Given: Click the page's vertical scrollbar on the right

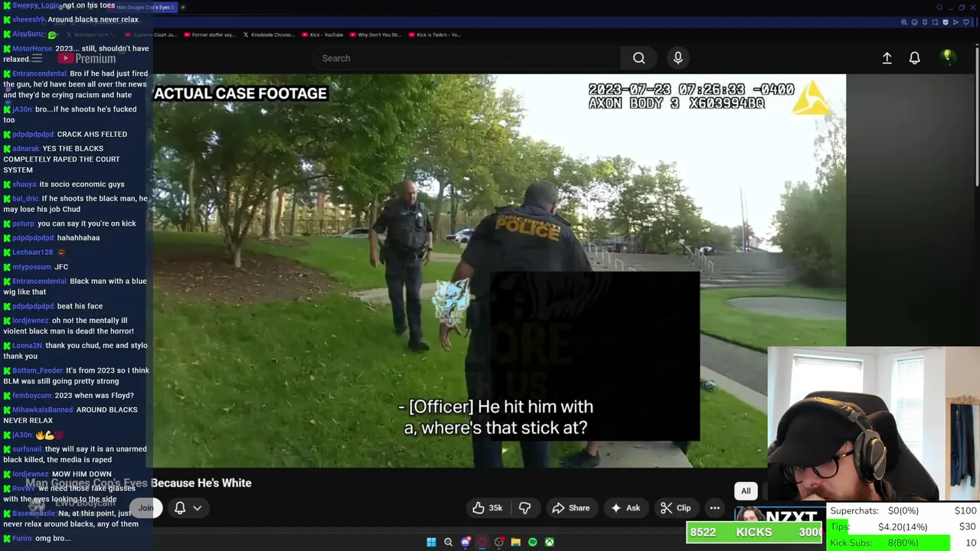Looking at the screenshot, I should (976, 115).
